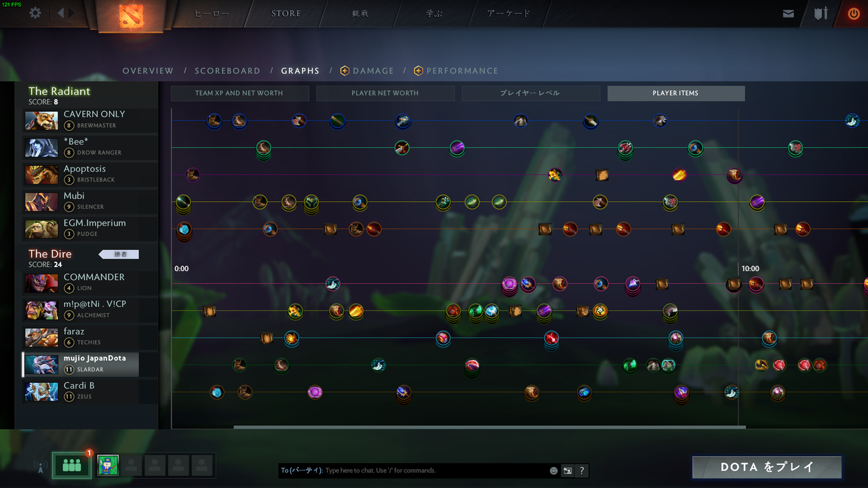The height and width of the screenshot is (488, 868).
Task: Open the ヒーロー menu
Action: [x=212, y=14]
